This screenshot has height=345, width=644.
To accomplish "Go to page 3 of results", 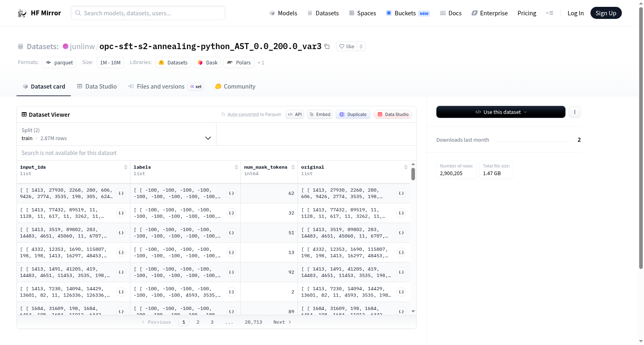I will (x=212, y=322).
